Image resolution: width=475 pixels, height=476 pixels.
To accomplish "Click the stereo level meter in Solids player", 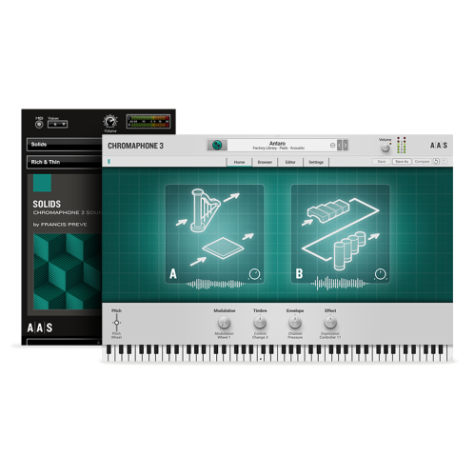I will tap(148, 121).
